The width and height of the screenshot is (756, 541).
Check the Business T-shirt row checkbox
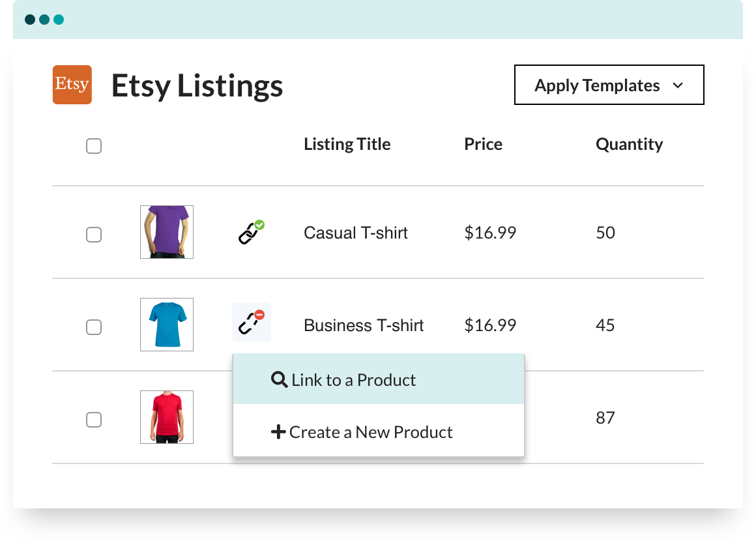(94, 327)
